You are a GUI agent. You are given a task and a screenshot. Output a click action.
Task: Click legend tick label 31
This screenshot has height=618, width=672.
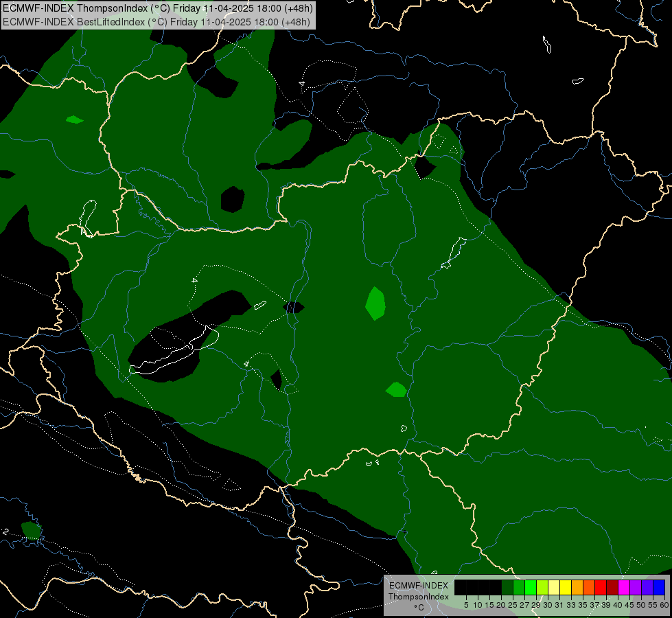(559, 605)
